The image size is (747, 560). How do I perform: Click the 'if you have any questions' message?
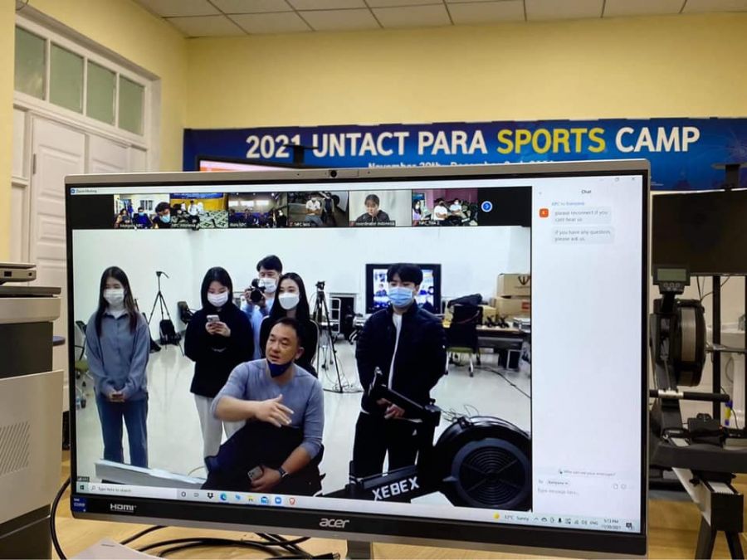tap(583, 236)
